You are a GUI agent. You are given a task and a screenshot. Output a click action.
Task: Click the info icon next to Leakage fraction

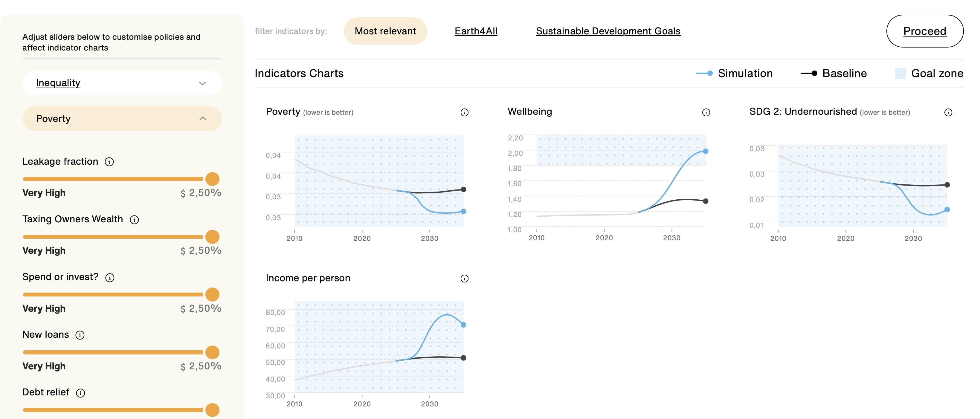click(109, 161)
